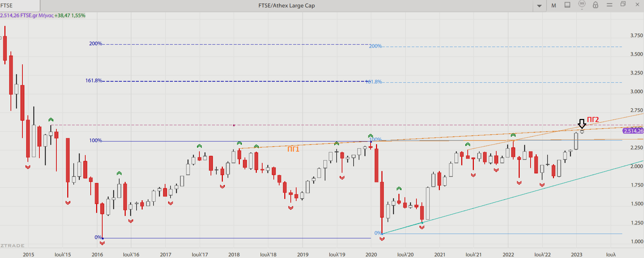The height and width of the screenshot is (258, 644).
Task: Click the Ιουλ'15 date axis label
Action: coord(63,254)
